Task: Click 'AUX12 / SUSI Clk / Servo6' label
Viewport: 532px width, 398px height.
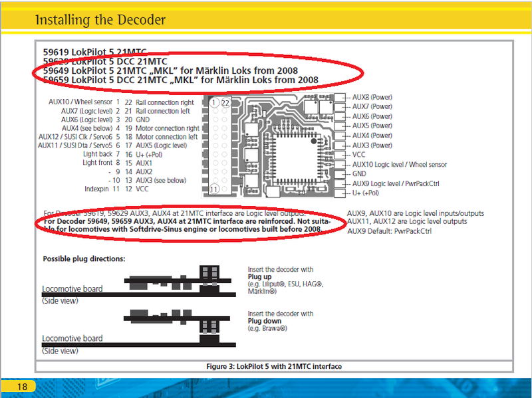Action: coord(75,137)
